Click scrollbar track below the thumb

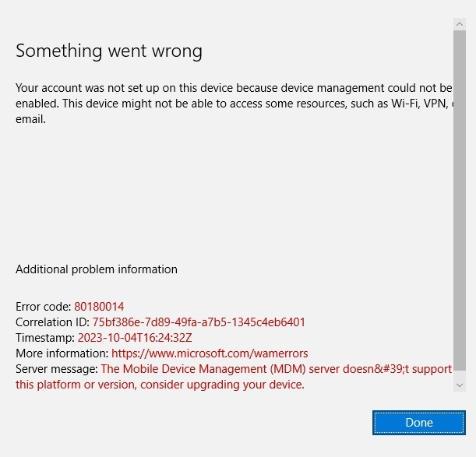click(x=460, y=374)
